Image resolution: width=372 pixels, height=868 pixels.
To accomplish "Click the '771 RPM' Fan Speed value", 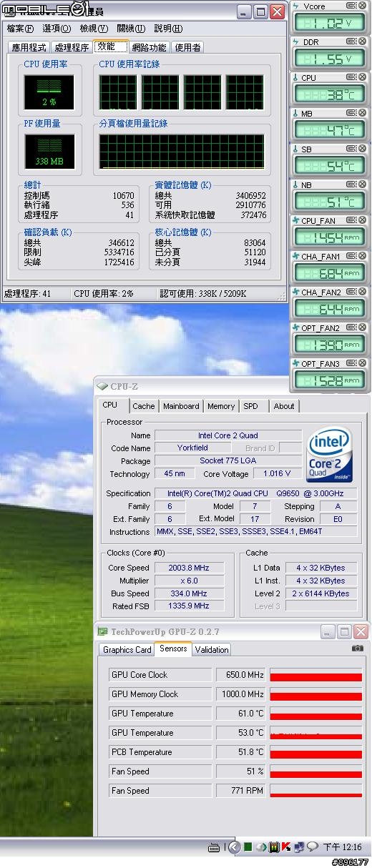I will 240,791.
